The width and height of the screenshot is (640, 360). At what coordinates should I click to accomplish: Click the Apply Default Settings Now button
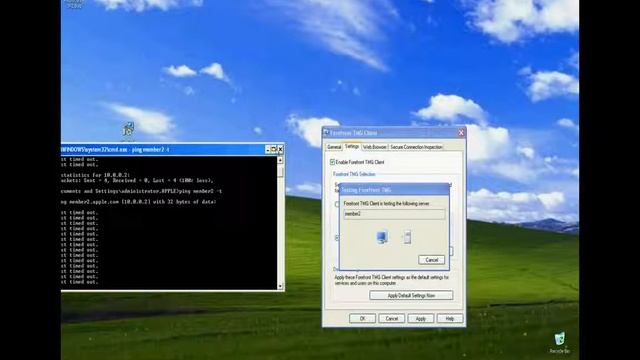[411, 295]
